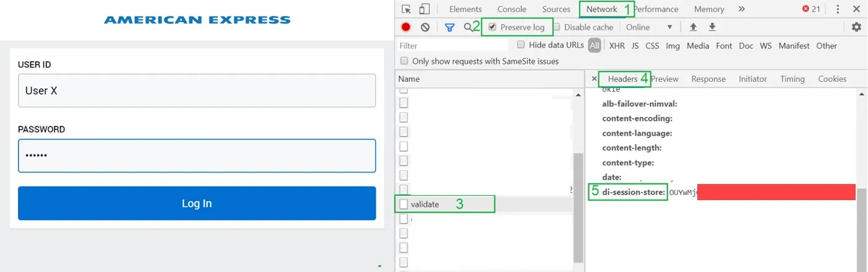Uncheck the Preserve log checkbox
The height and width of the screenshot is (272, 868).
(492, 27)
